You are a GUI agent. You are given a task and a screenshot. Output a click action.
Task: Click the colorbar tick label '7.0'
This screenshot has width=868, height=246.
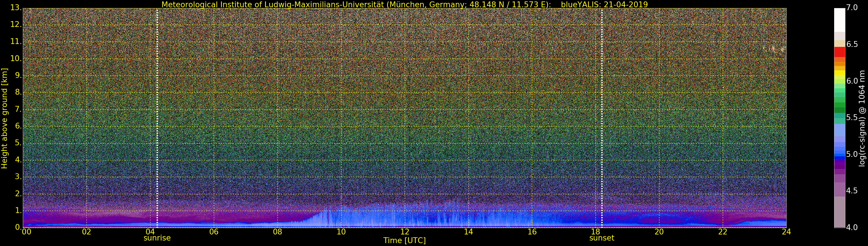pos(852,8)
